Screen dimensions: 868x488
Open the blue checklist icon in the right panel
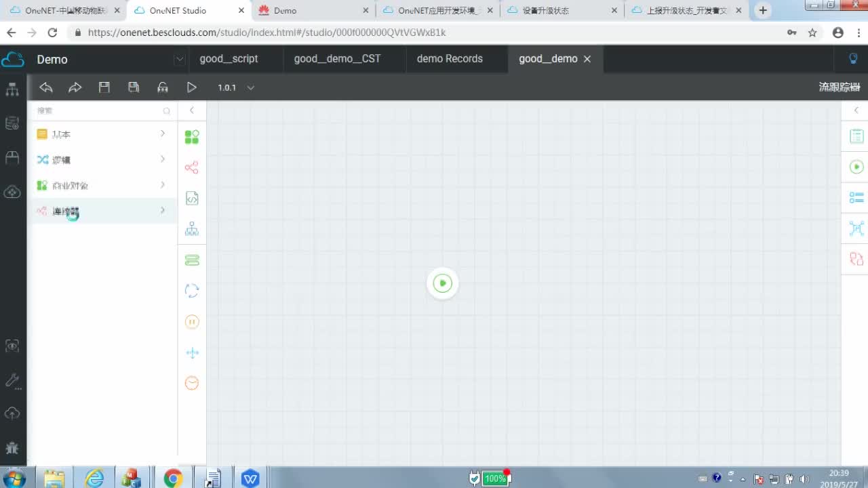pyautogui.click(x=856, y=197)
